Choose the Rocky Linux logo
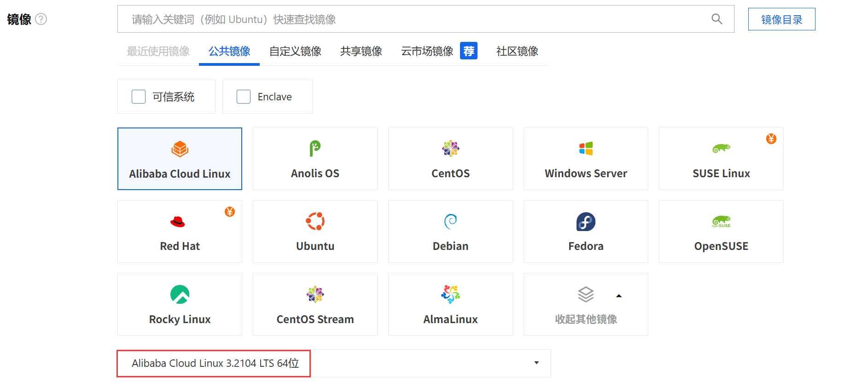 click(x=180, y=295)
